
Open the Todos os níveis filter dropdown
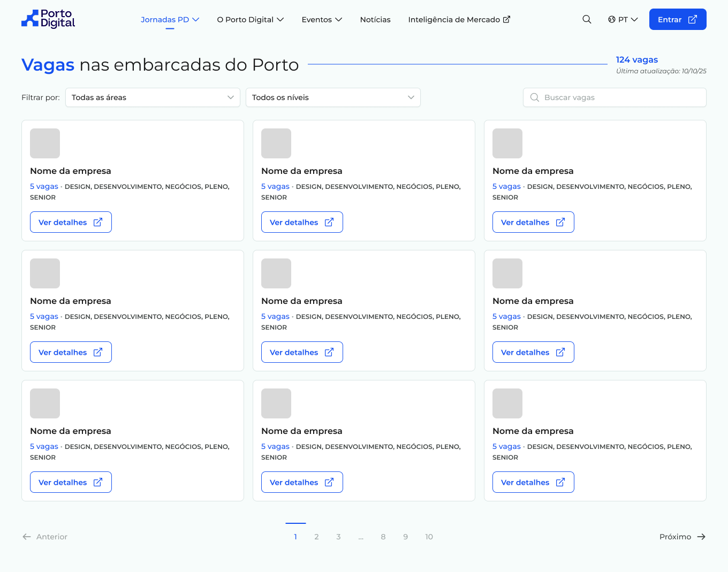pos(333,97)
